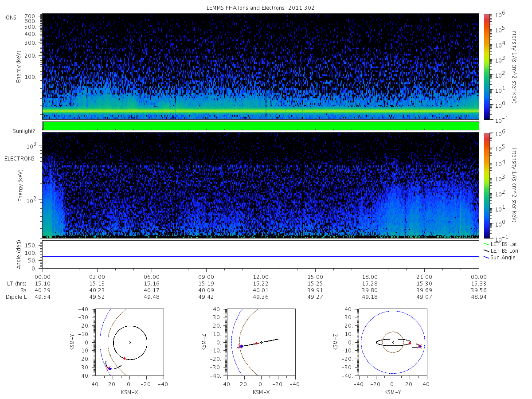Click the ELECTRONS panel label
532x399 pixels.
tap(20, 158)
